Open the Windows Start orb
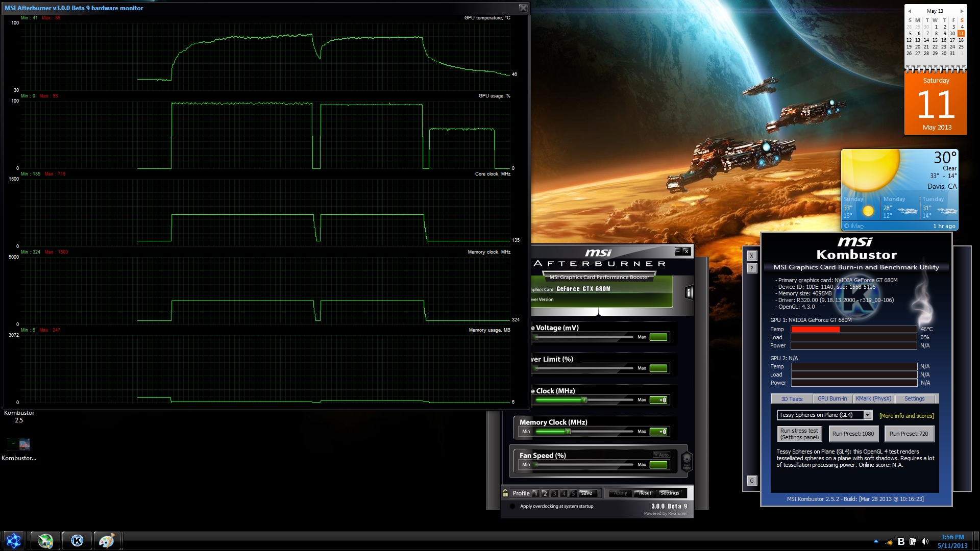 click(14, 540)
